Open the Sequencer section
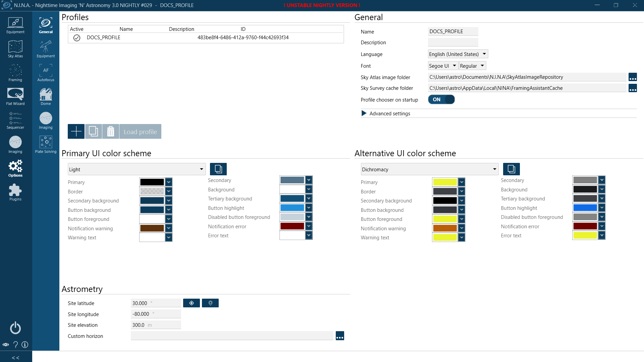This screenshot has height=362, width=644. coord(15,121)
